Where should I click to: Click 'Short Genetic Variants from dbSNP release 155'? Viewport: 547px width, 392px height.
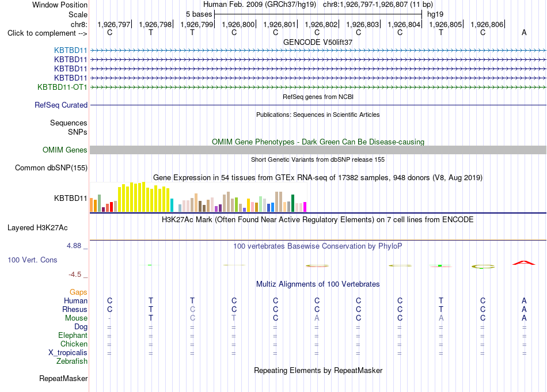[318, 159]
